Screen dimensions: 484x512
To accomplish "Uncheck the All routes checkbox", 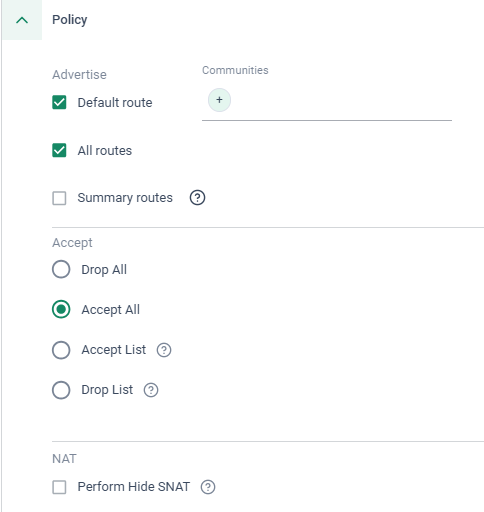I will pos(59,150).
